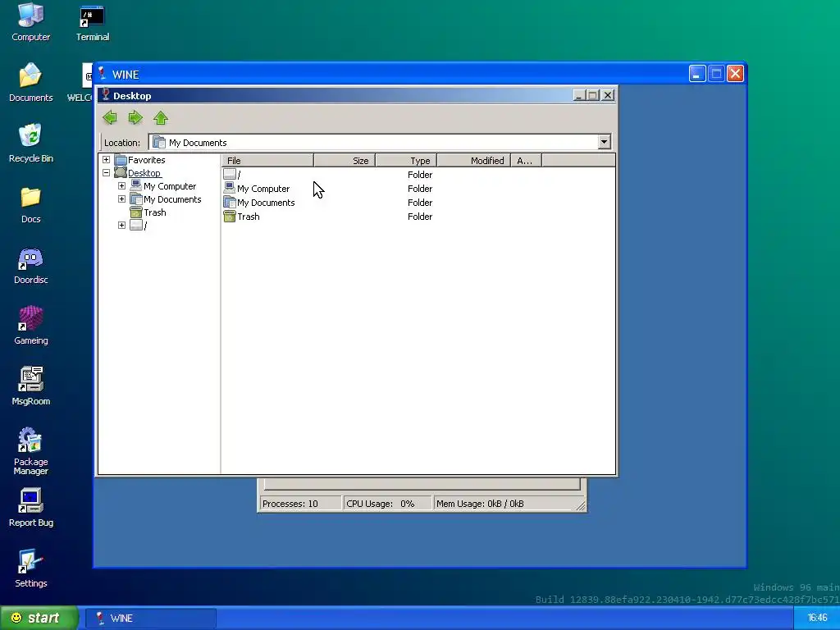This screenshot has height=630, width=840.
Task: Open the Package Manager shortcut
Action: (30, 451)
